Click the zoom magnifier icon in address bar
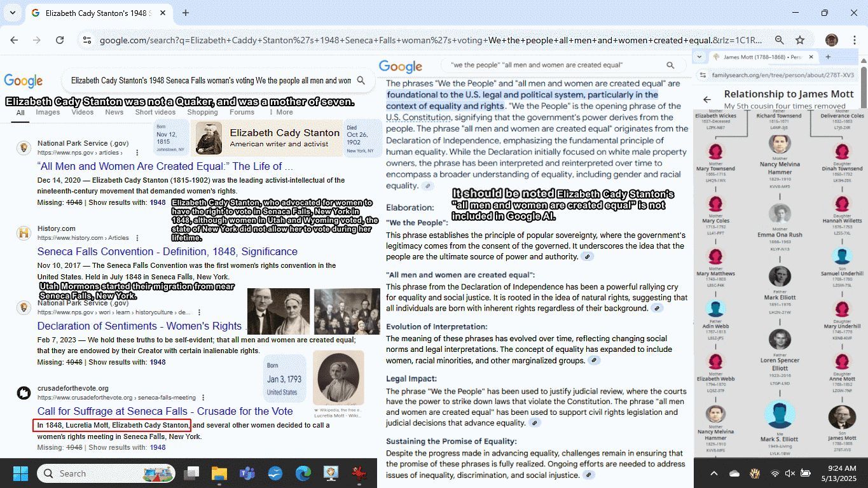Image resolution: width=868 pixels, height=488 pixels. [x=779, y=40]
